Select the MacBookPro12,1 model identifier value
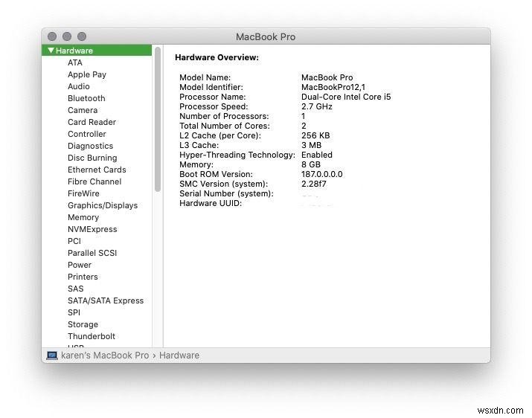The image size is (532, 418). (333, 87)
